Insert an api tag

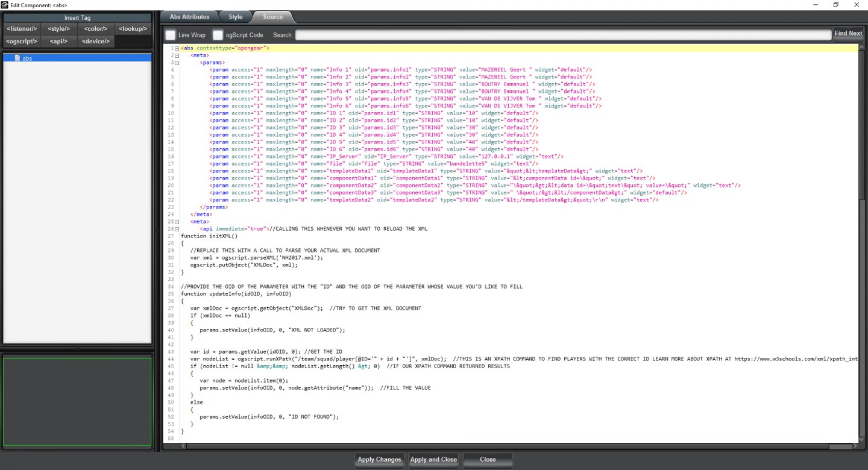click(x=58, y=41)
